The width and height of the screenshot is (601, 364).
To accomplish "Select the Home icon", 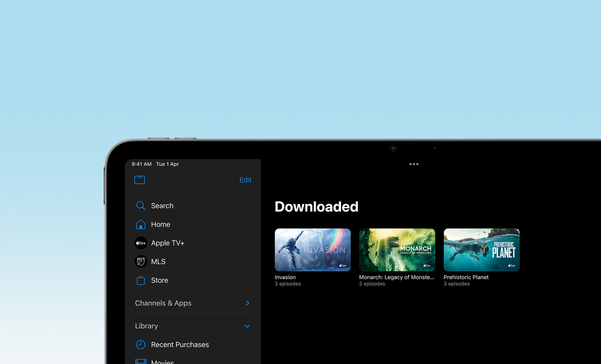I will 141,224.
